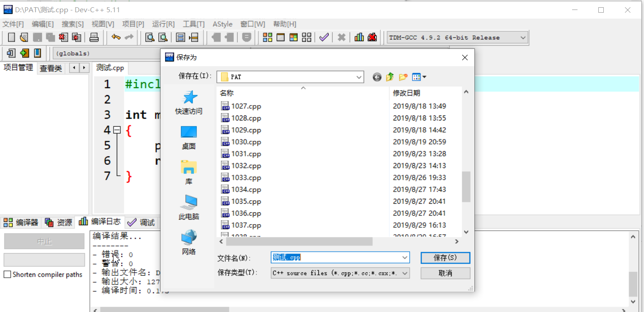
Task: Click the 保存(S) button
Action: [x=445, y=258]
